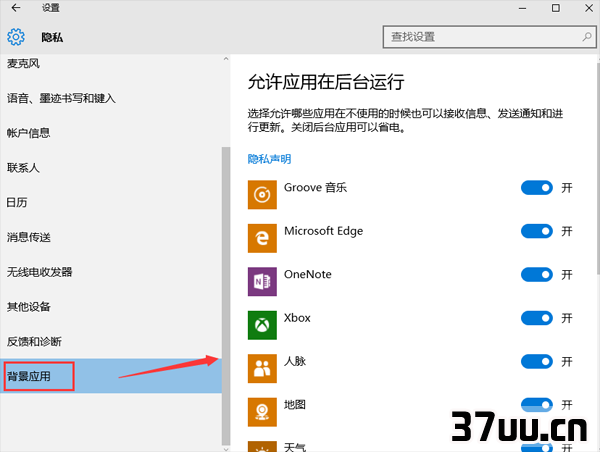The image size is (600, 452).
Task: Toggle the 地图 background switch
Action: 536,405
